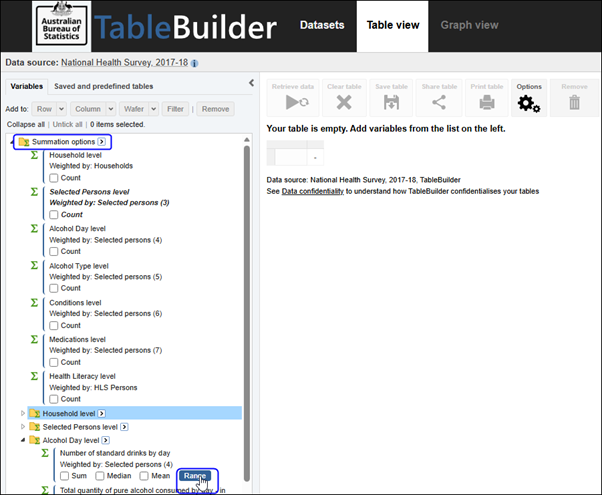
Task: Click the Filter button
Action: pos(175,109)
